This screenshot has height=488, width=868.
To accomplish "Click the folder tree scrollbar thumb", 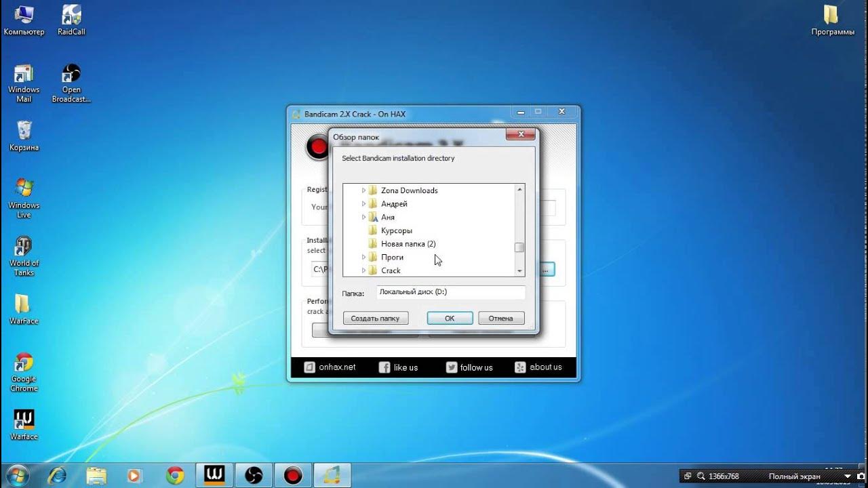I will [519, 247].
